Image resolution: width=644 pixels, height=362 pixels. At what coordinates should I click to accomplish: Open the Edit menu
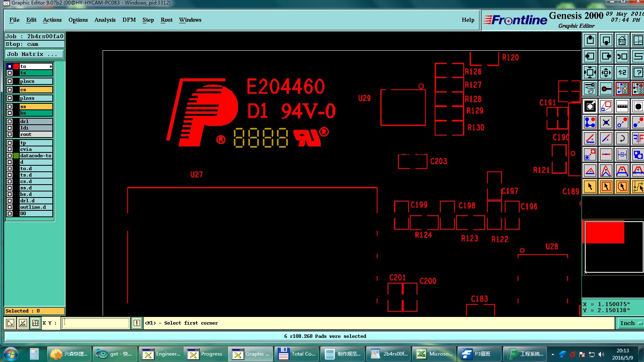pos(31,20)
